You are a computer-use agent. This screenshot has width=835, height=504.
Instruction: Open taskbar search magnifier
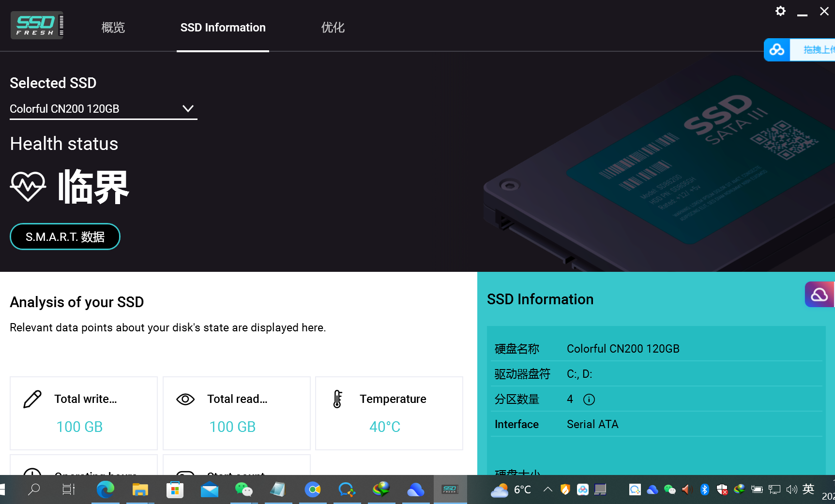click(x=34, y=489)
